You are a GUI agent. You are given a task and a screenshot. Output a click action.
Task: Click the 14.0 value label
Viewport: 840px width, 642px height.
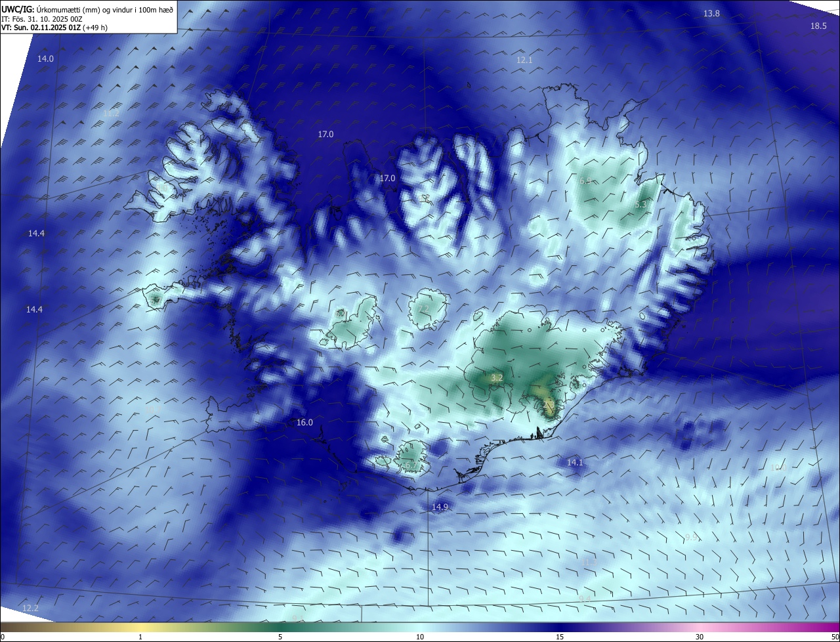[45, 59]
